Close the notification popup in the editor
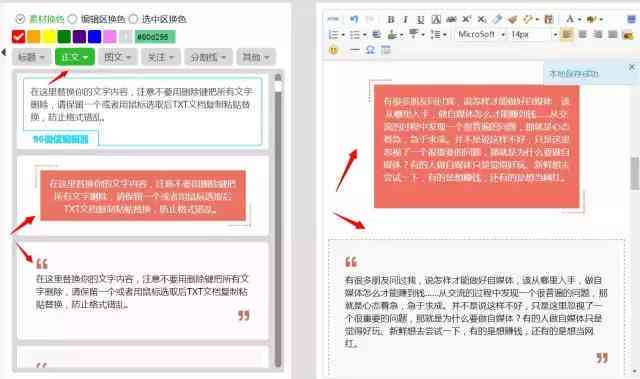640x379 pixels. 632,67
